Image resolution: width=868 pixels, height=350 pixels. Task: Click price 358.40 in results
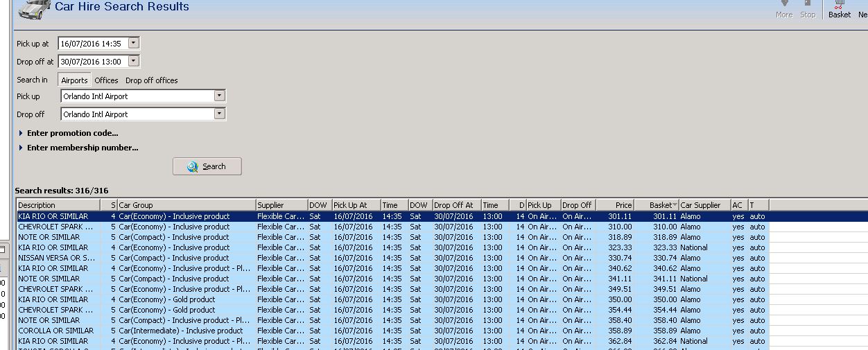coord(620,320)
